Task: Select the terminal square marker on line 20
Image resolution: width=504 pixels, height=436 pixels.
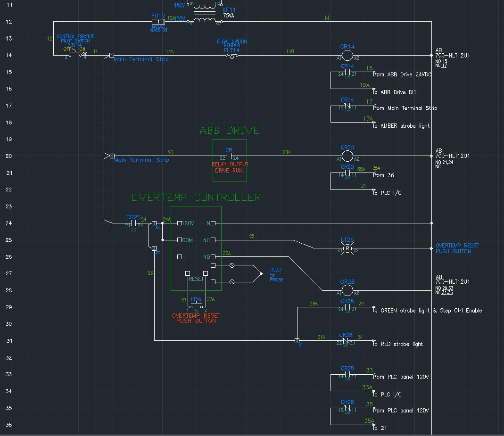Action: pos(112,156)
